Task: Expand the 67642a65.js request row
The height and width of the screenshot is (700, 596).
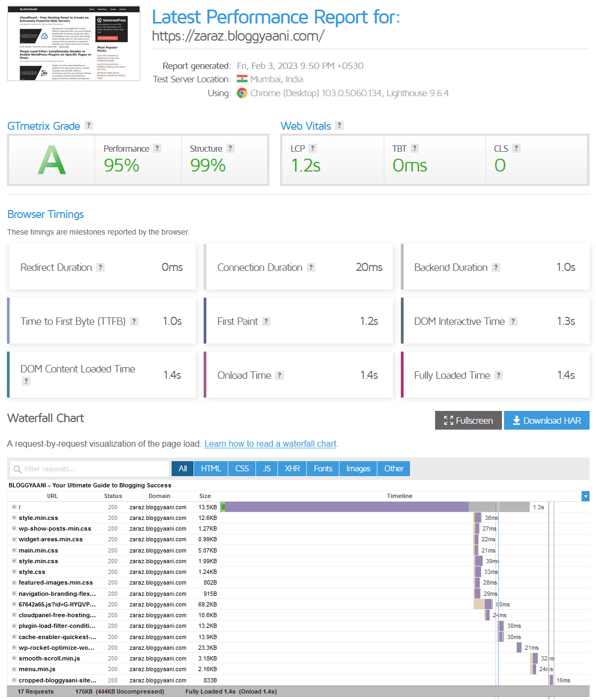Action: coord(14,604)
